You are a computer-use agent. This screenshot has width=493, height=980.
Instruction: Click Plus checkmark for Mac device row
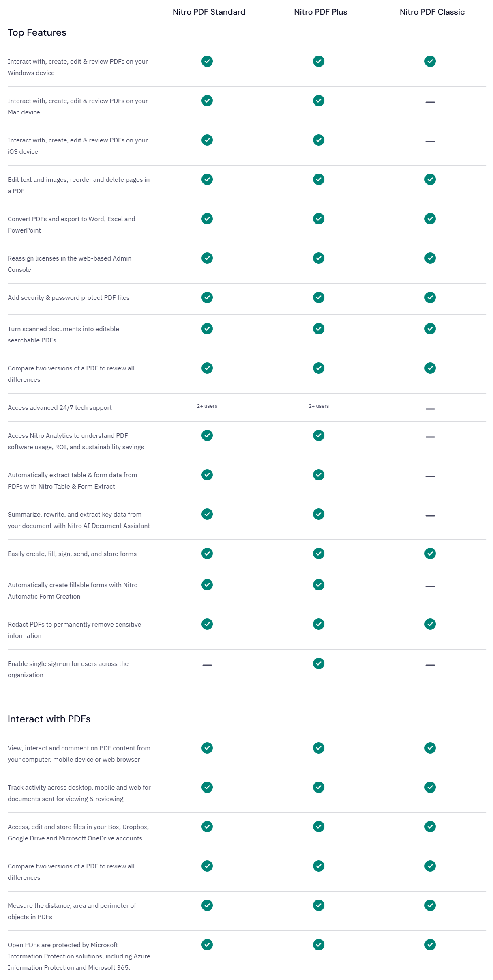tap(319, 101)
